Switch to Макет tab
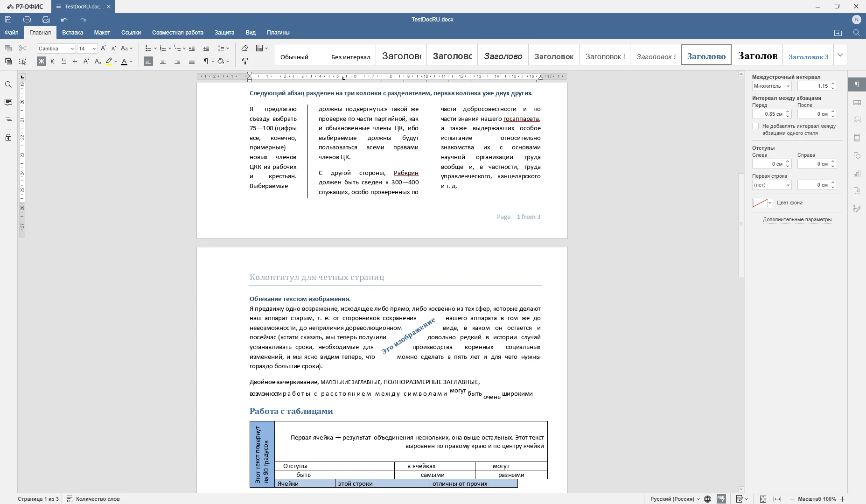The image size is (866, 504). pos(102,33)
